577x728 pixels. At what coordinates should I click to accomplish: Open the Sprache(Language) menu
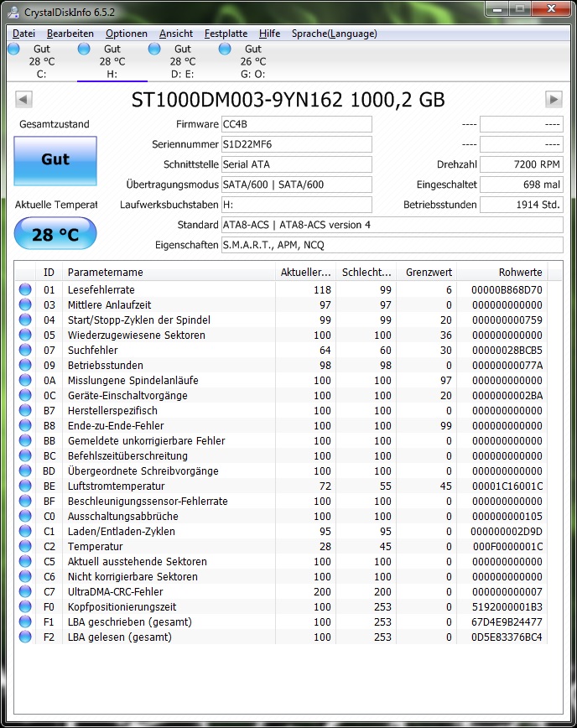[x=335, y=34]
